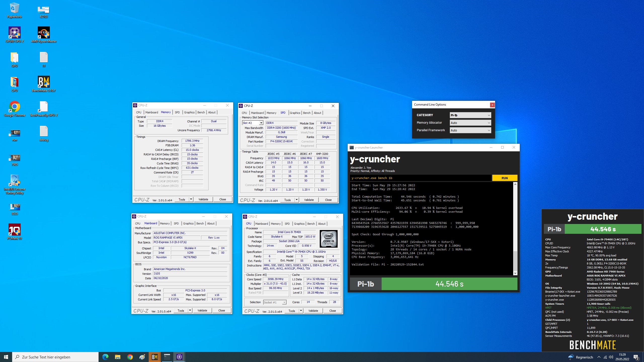Click the Core Speed 3098.39 MHz value
This screenshot has height=362, width=644.
point(275,279)
